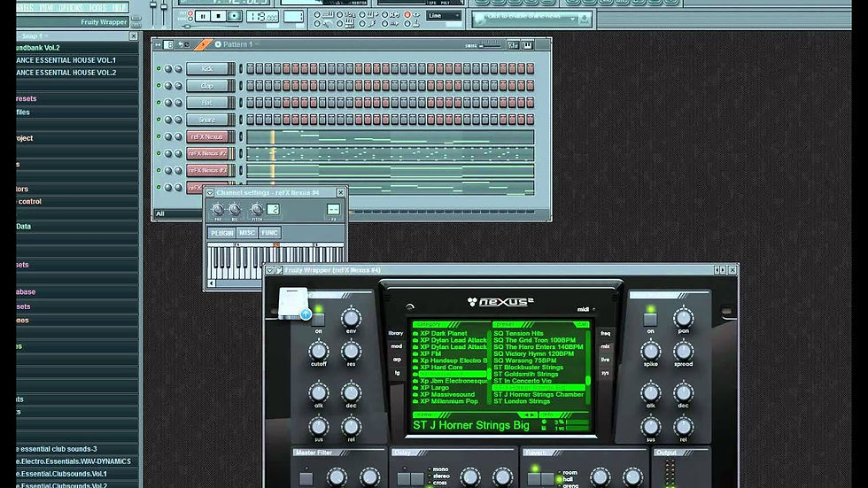Viewport: 868px width, 488px height.
Task: Click the piano keyboard scroll left arrow
Action: tap(212, 283)
